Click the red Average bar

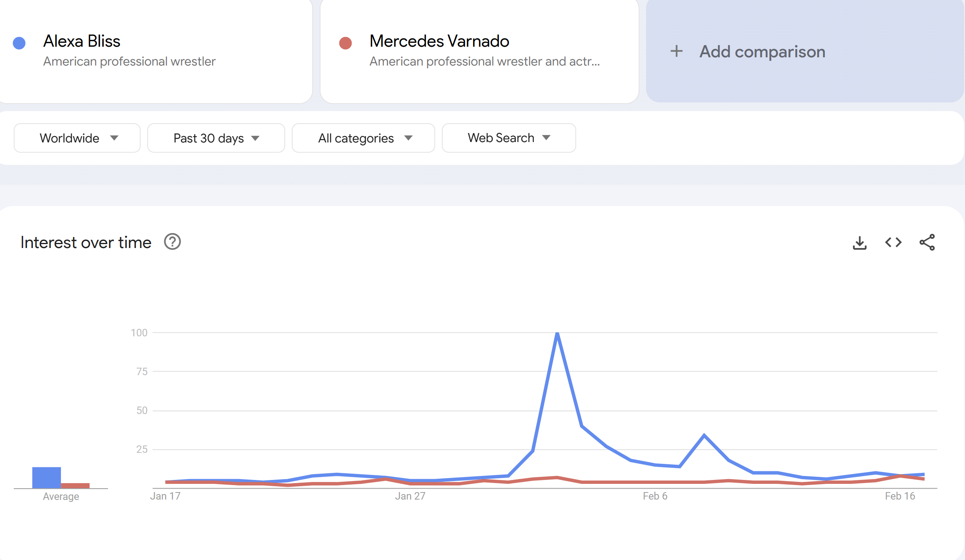75,485
